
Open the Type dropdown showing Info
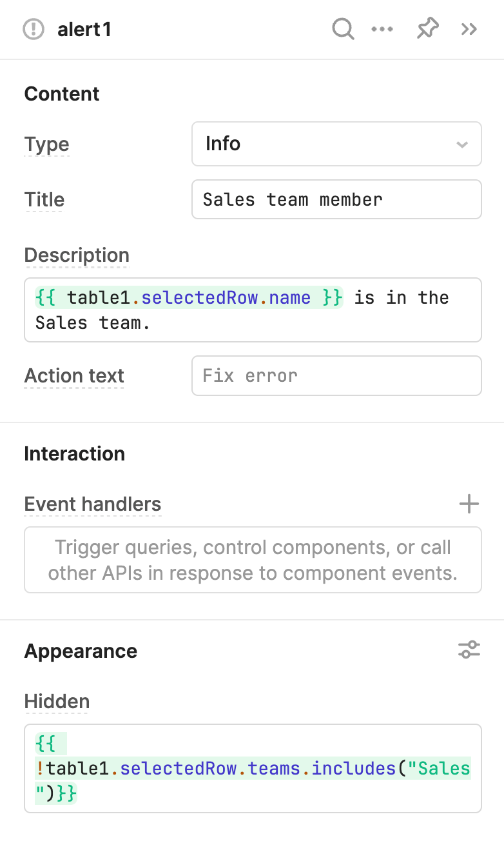coord(336,144)
